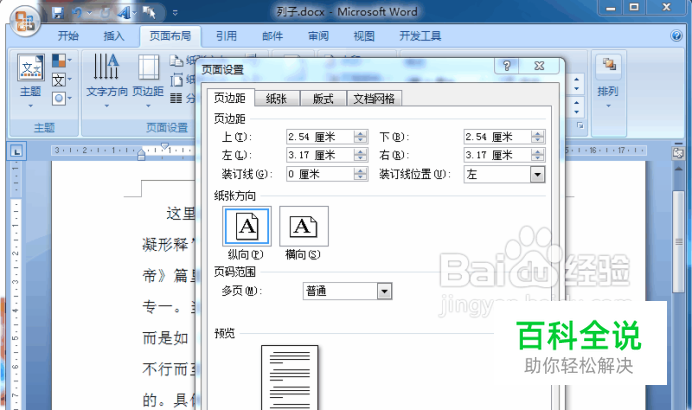The image size is (692, 410).
Task: Click the first line indent marker
Action: pyautogui.click(x=165, y=146)
